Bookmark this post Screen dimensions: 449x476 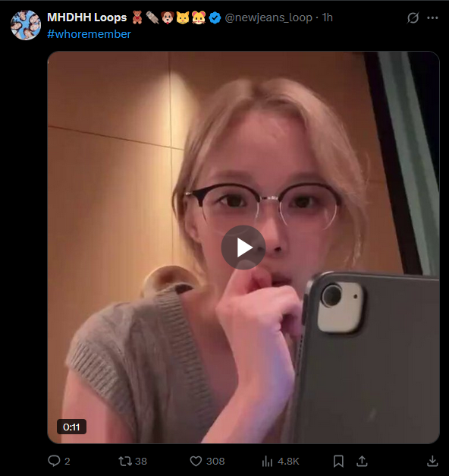pyautogui.click(x=338, y=461)
